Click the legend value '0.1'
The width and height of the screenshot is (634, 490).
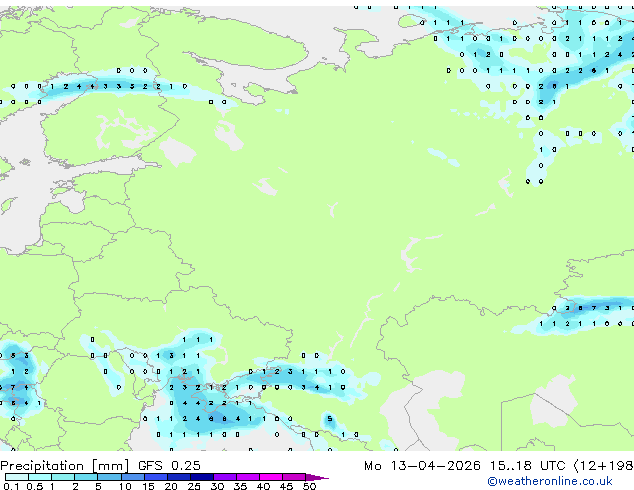click(11, 486)
